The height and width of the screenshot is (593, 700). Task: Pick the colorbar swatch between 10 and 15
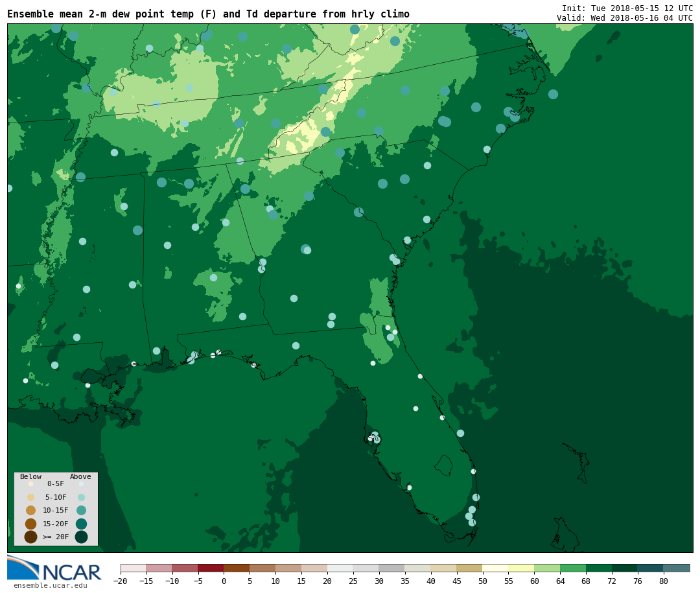pyautogui.click(x=288, y=568)
